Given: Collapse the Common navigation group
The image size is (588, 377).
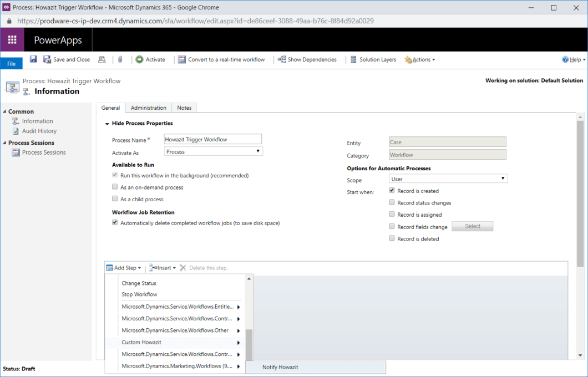Looking at the screenshot, I should 4,111.
